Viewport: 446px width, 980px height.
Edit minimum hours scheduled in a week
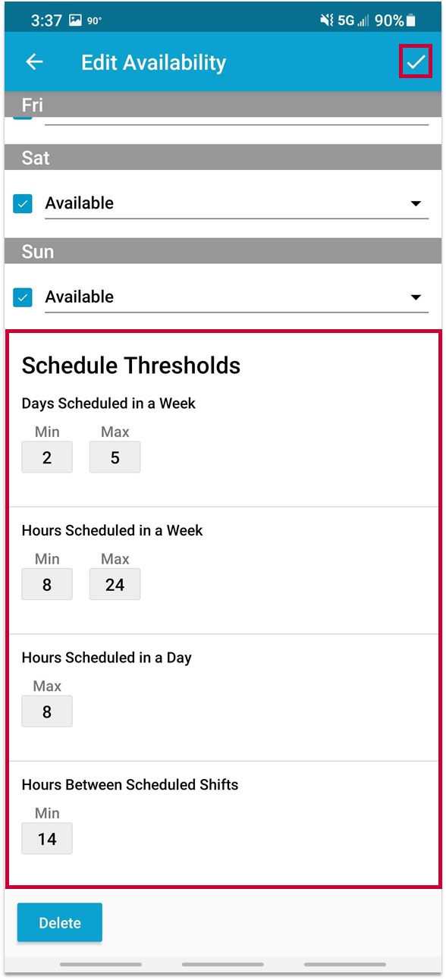[x=47, y=584]
